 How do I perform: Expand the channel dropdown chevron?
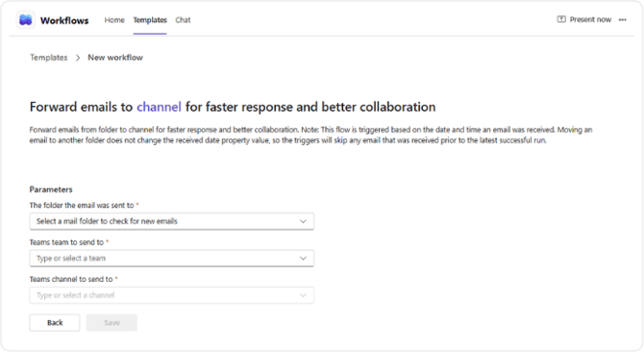303,295
